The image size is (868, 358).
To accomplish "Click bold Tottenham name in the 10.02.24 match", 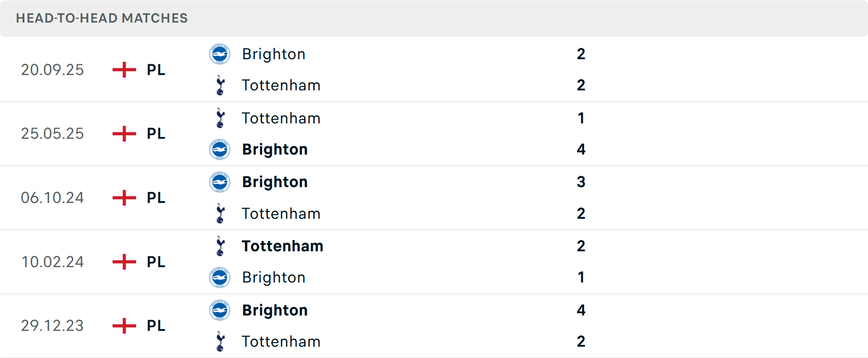I will point(283,246).
